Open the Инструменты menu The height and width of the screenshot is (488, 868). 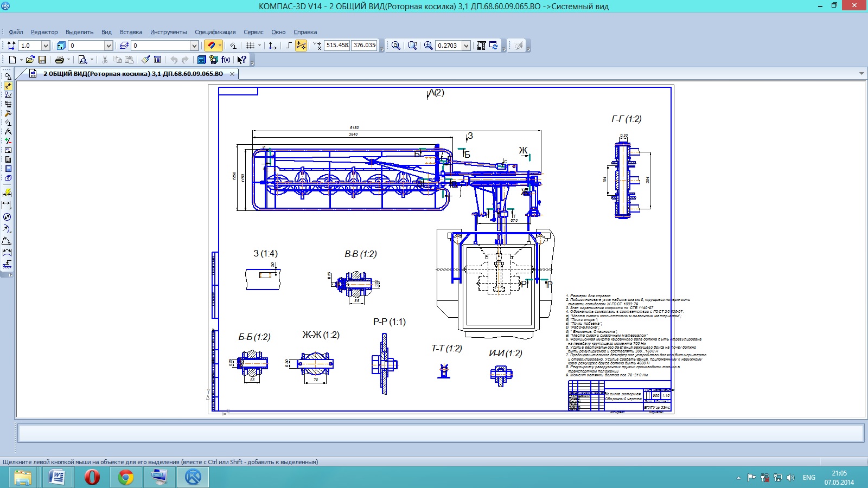point(168,32)
